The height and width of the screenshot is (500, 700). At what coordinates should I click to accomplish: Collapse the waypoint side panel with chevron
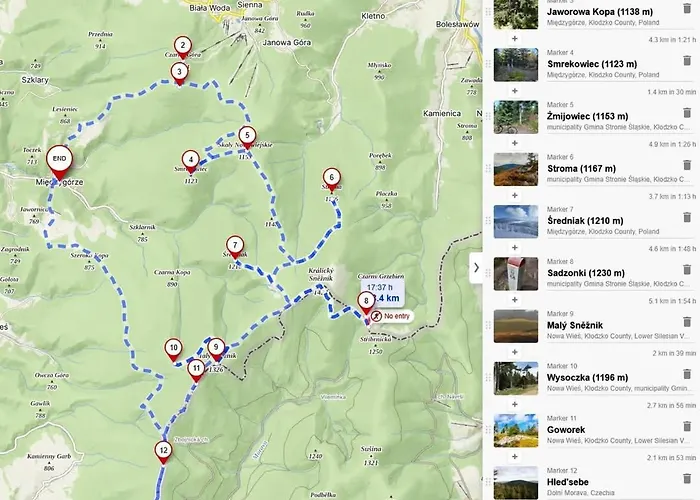[476, 267]
